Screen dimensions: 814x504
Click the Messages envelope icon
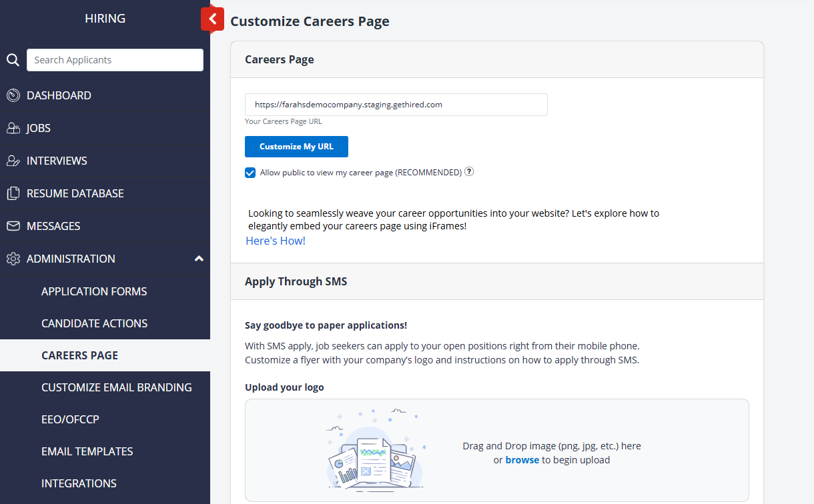coord(13,226)
